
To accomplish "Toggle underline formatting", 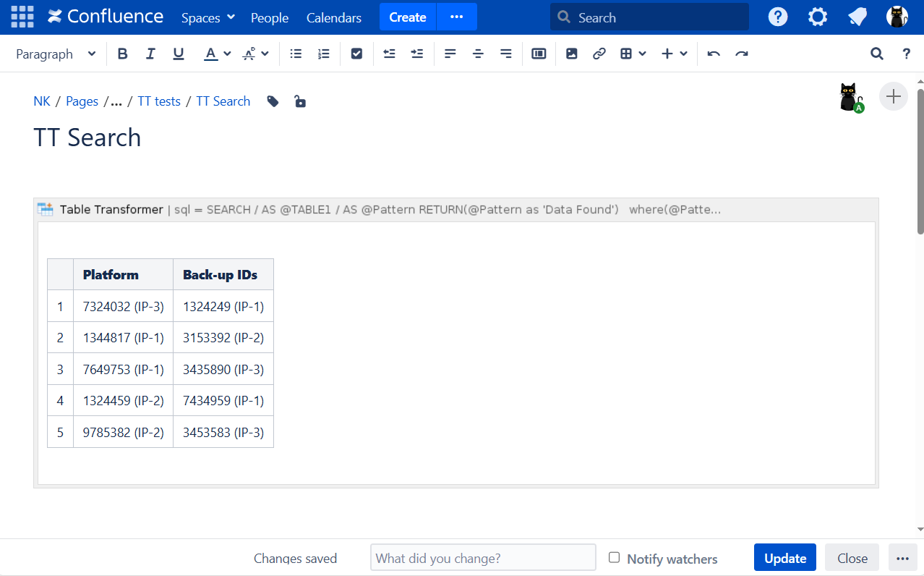I will point(178,54).
